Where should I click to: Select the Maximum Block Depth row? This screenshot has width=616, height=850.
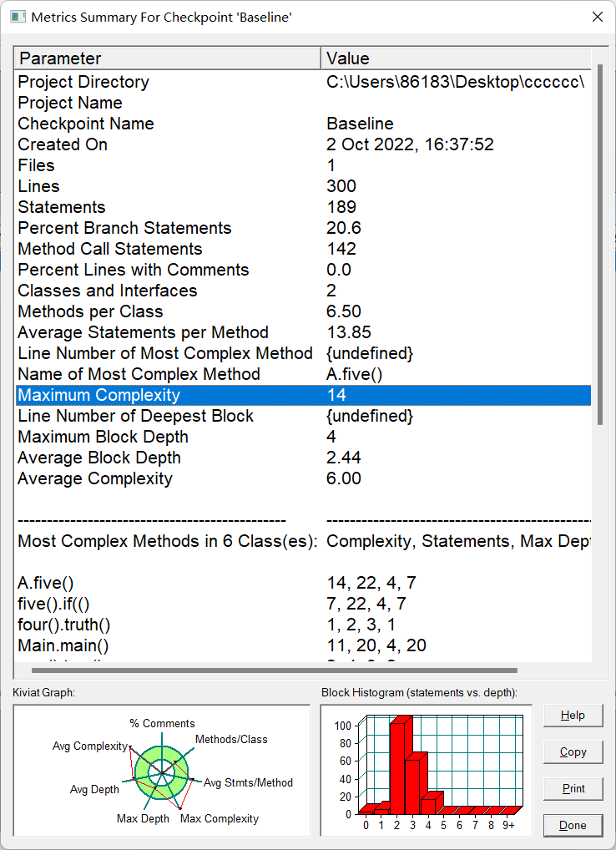[x=303, y=437]
